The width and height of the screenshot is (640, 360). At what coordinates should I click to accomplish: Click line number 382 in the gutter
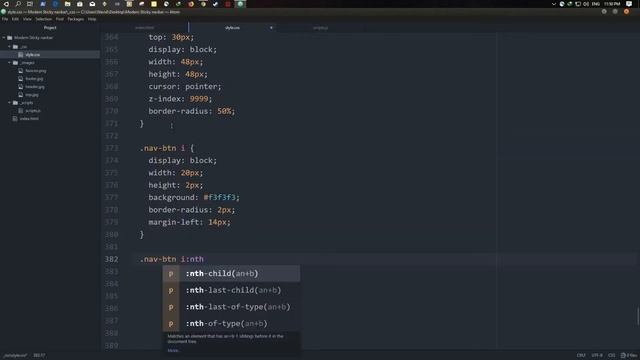(x=111, y=259)
